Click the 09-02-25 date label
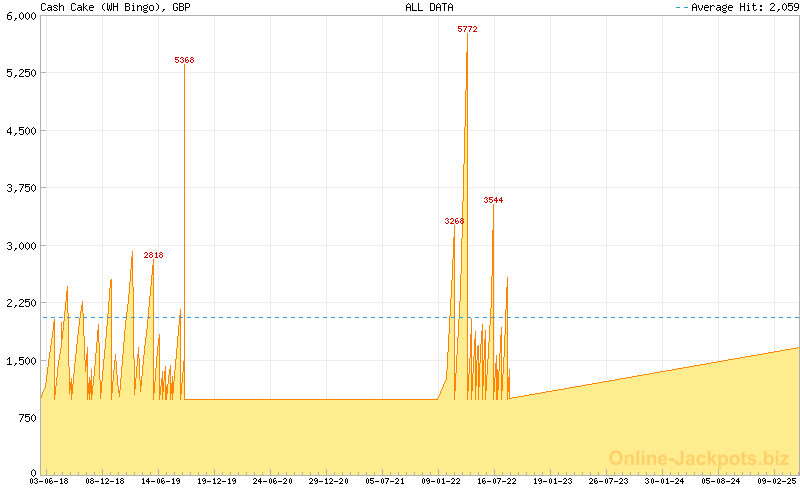Viewport: 800px width, 490px height. click(777, 481)
